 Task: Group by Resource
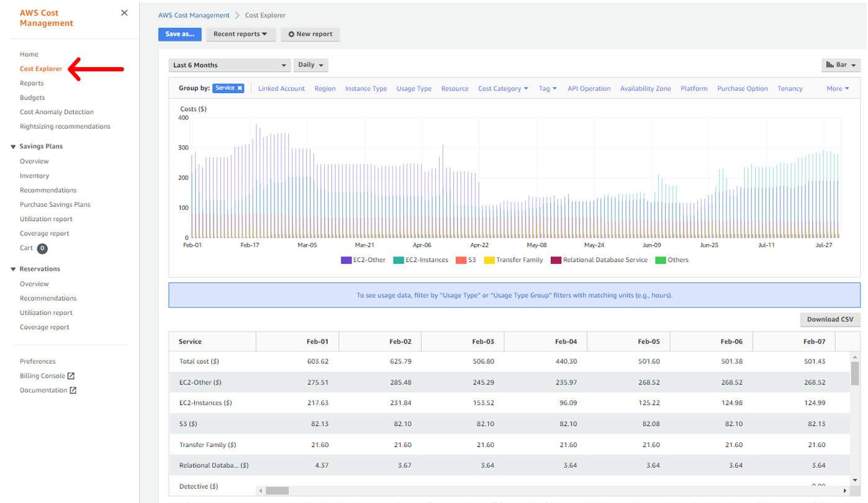[x=455, y=89]
